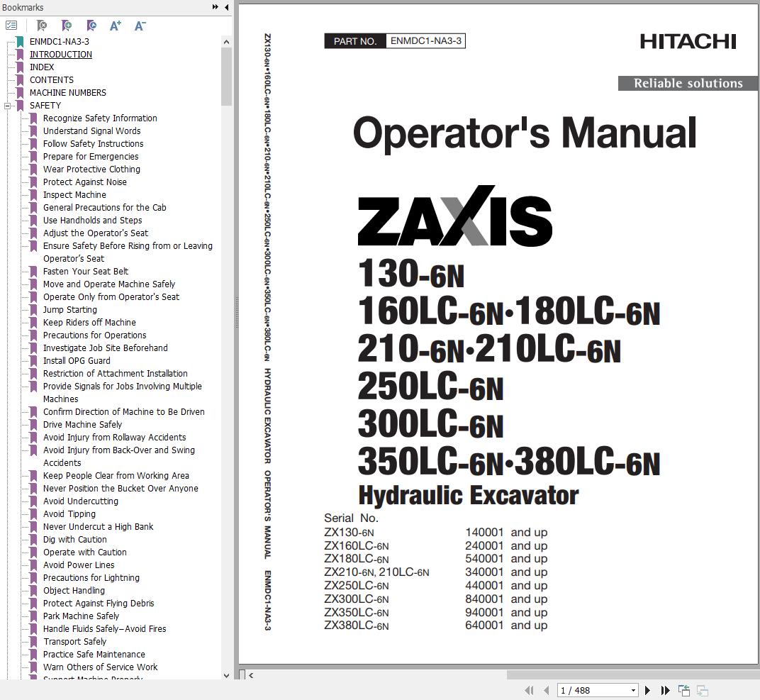
Task: Open the page number dropdown
Action: click(x=633, y=690)
